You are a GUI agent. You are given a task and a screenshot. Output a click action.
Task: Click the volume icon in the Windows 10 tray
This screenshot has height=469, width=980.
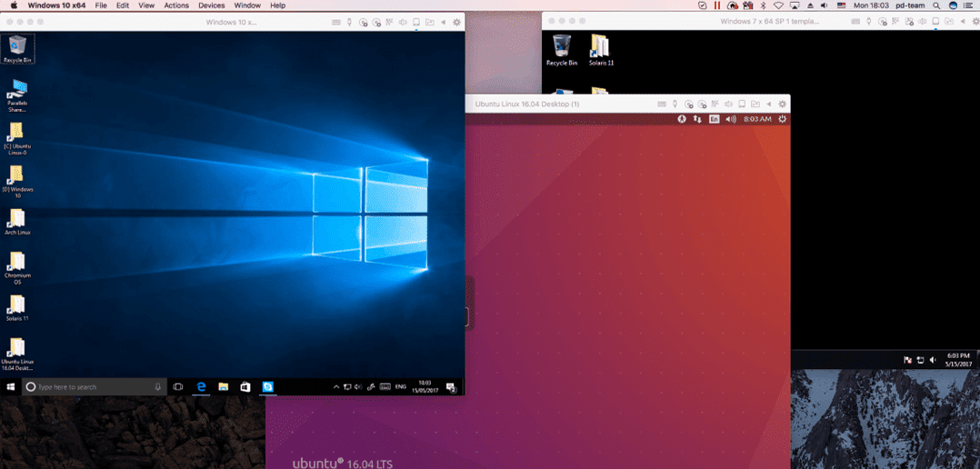[x=358, y=387]
